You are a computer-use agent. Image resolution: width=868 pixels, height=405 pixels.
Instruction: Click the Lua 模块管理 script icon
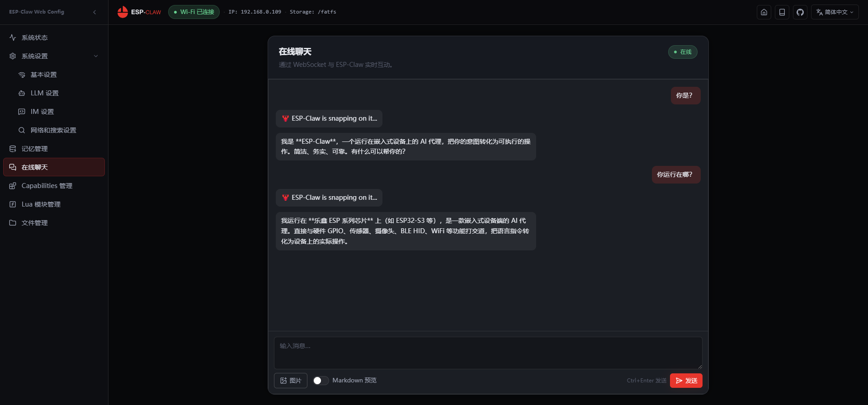click(x=13, y=204)
